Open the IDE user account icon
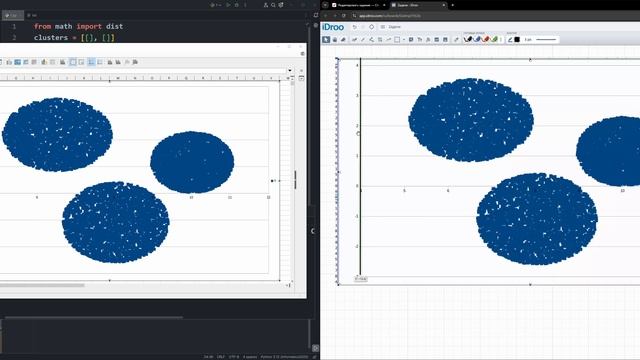The width and height of the screenshot is (640, 360). (266, 5)
